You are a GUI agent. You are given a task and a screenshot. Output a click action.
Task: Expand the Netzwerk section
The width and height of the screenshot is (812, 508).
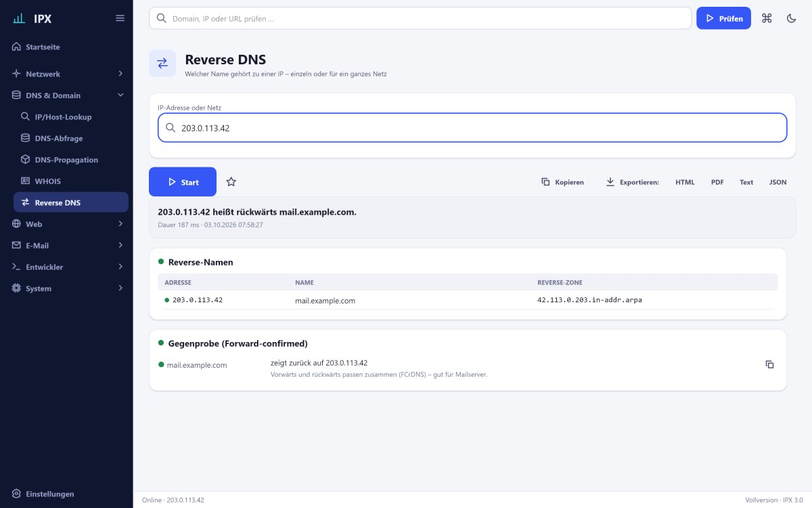click(x=66, y=73)
